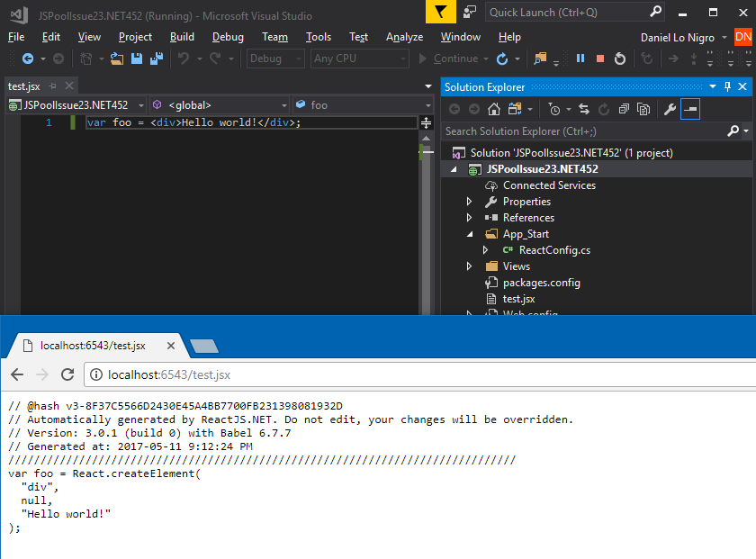
Task: Click the editor split-window handle icon
Action: [x=427, y=122]
